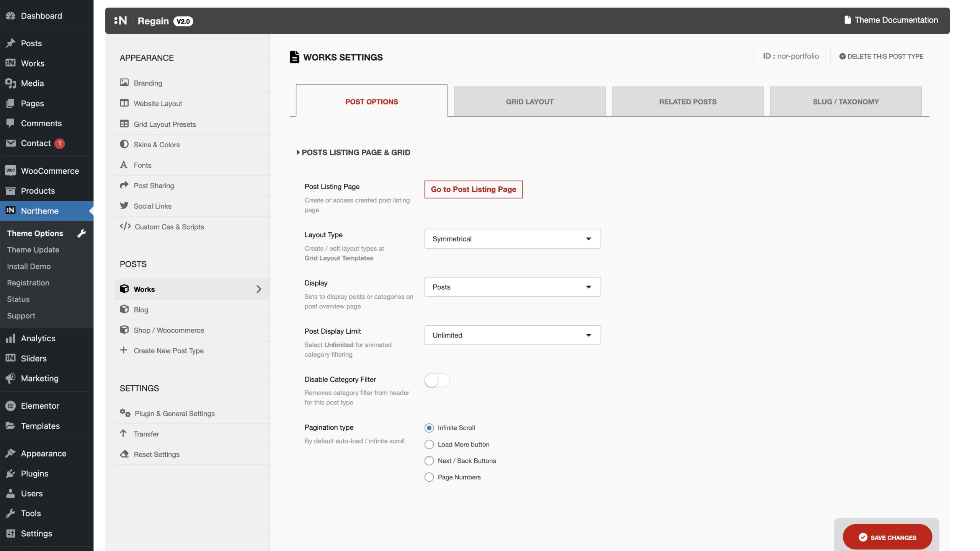Click the Skins & Colors half-circle icon
The height and width of the screenshot is (551, 980).
(124, 144)
